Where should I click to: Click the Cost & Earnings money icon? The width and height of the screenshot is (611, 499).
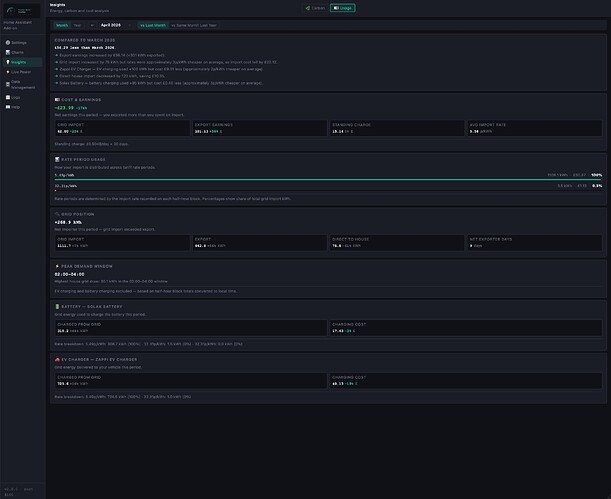57,100
